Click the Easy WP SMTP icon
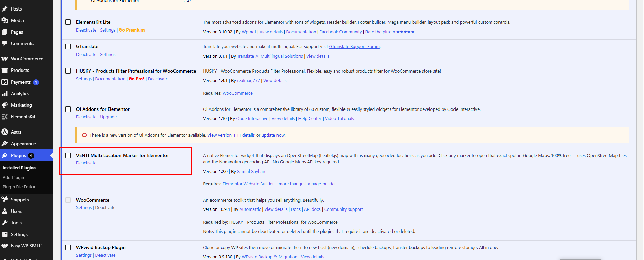The width and height of the screenshot is (644, 260). click(5, 246)
